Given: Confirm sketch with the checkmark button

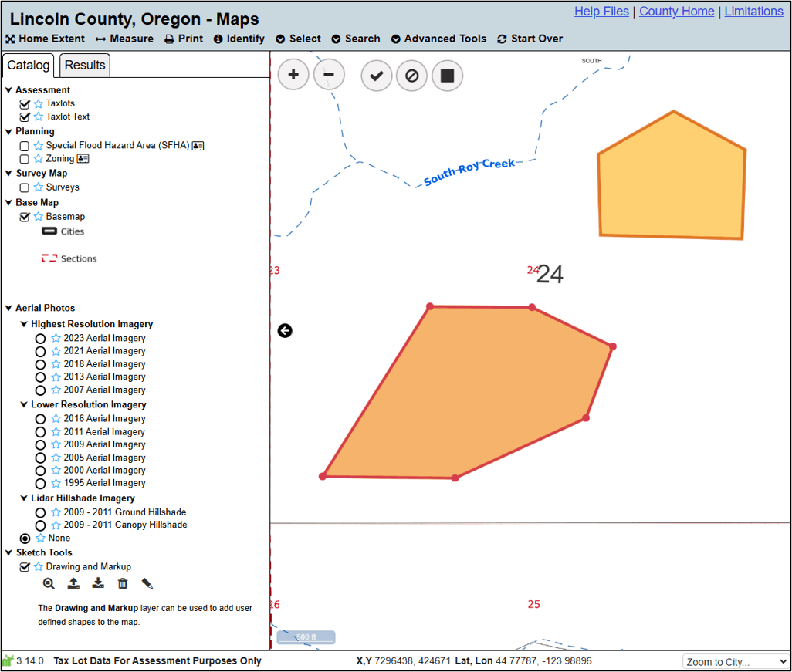Looking at the screenshot, I should point(376,76).
